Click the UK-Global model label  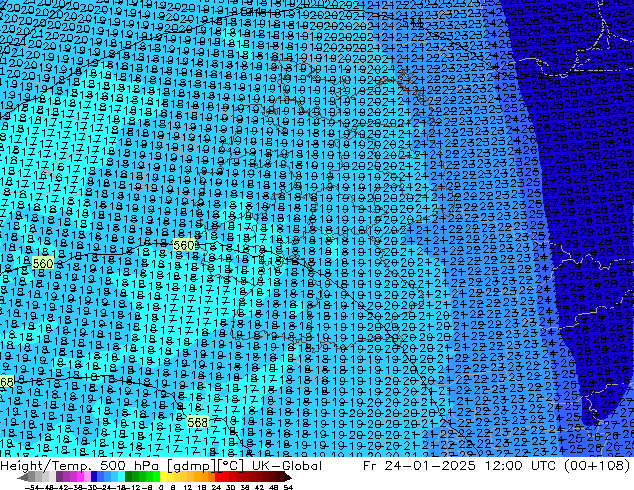click(287, 466)
